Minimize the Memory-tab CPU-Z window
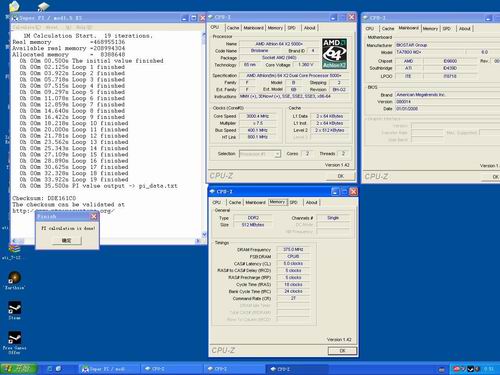This screenshot has width=500, height=375. tap(335, 191)
